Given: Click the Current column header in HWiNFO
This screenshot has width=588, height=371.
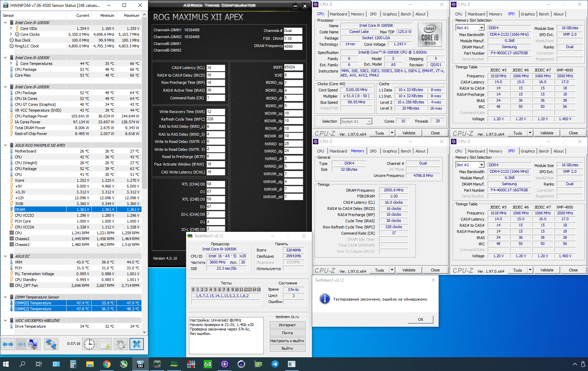Looking at the screenshot, I should click(79, 15).
